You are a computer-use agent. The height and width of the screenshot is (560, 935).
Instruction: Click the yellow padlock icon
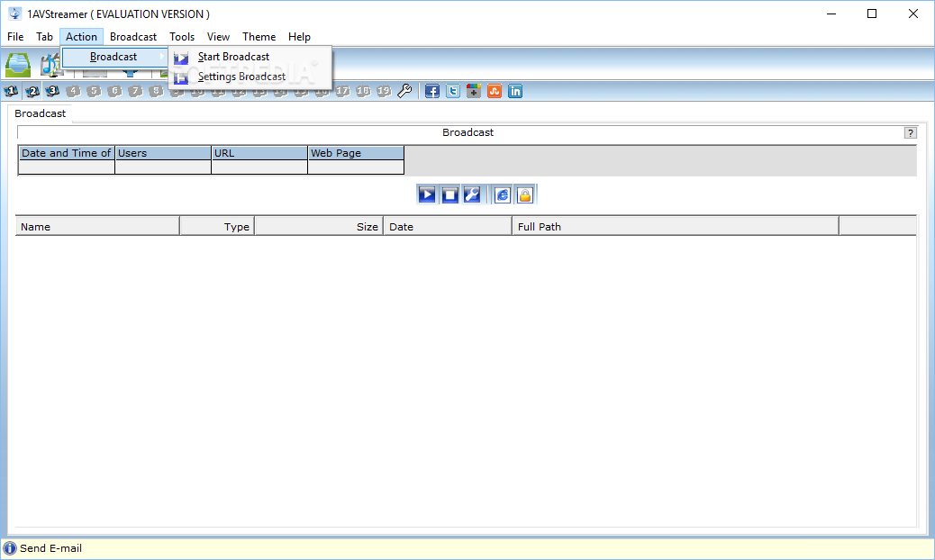(x=525, y=194)
